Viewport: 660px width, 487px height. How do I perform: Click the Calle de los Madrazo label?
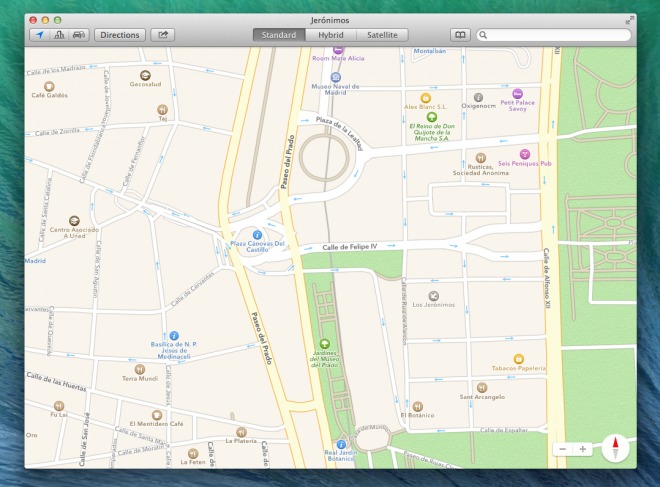[x=56, y=70]
